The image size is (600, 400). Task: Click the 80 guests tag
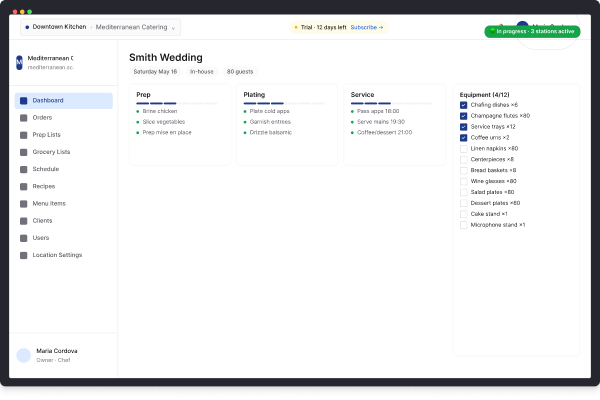(240, 72)
